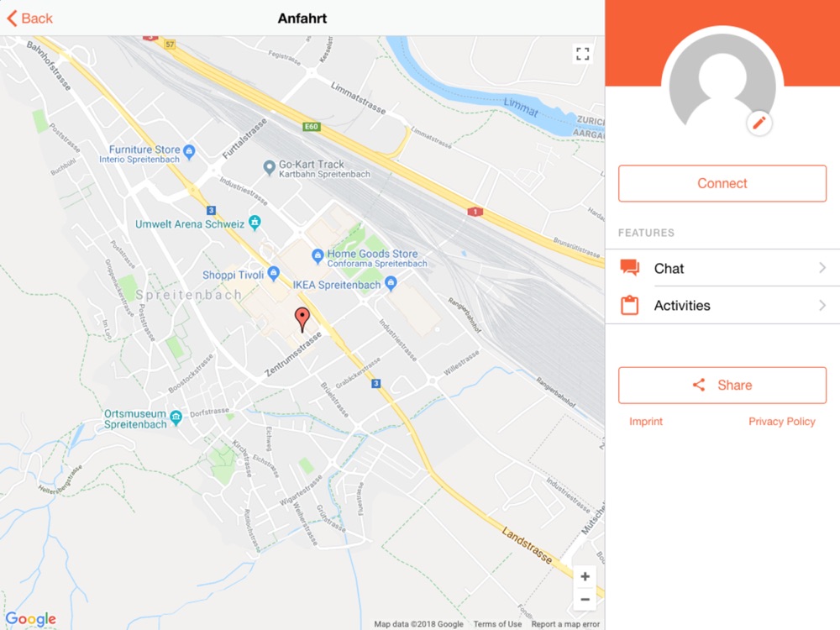Click the Willestrasse street label
This screenshot has height=630, width=840.
point(461,363)
